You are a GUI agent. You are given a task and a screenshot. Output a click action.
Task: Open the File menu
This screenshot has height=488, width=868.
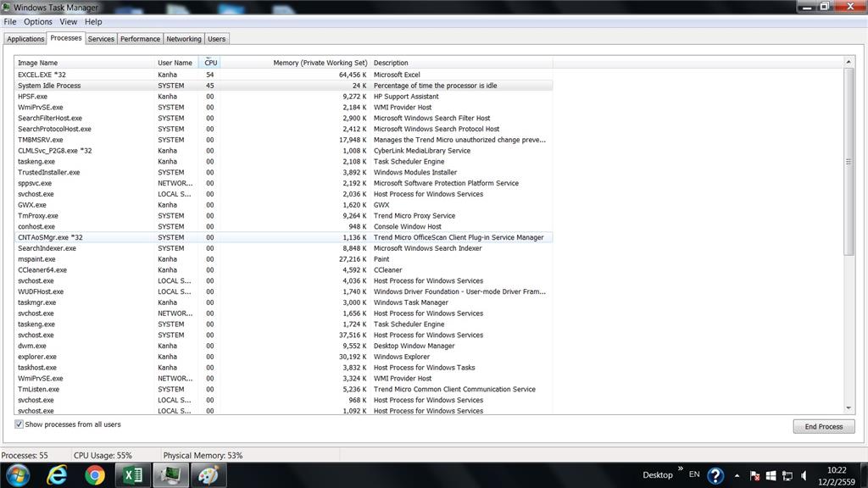10,21
